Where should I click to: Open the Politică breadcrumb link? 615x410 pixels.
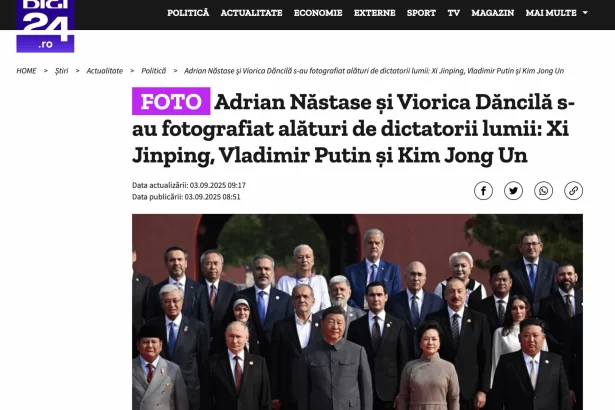pyautogui.click(x=153, y=71)
